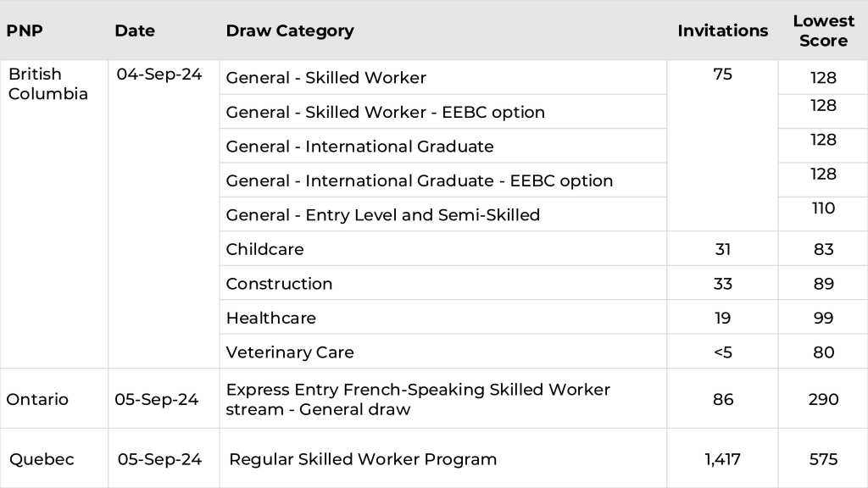Select the Construction draw category
The image size is (868, 488).
coord(279,284)
